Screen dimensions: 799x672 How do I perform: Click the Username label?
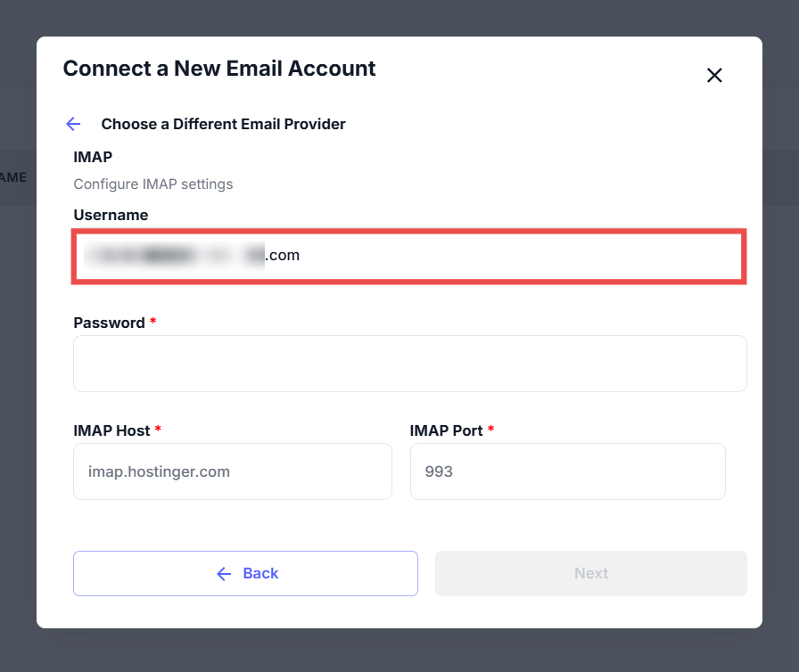pos(111,215)
